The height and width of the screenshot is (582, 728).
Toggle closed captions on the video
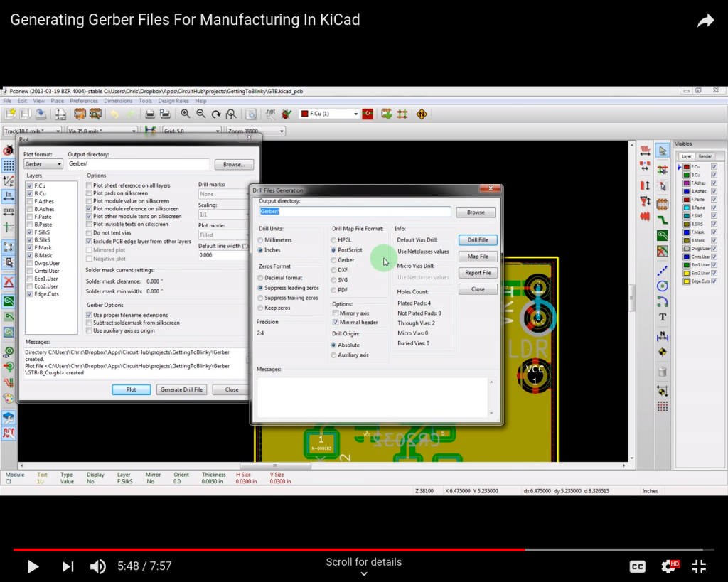click(x=638, y=566)
